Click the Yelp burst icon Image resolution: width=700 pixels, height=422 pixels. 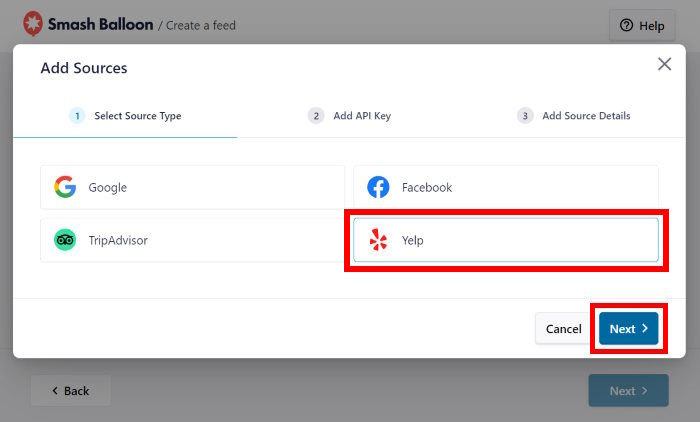tap(378, 240)
